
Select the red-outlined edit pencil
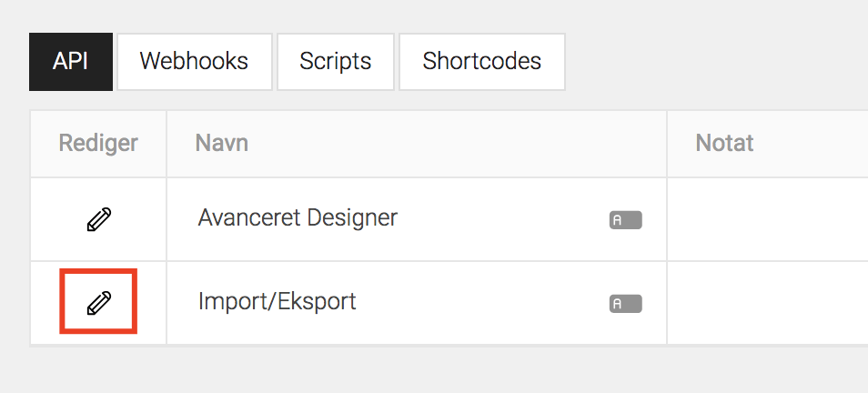[x=99, y=303]
